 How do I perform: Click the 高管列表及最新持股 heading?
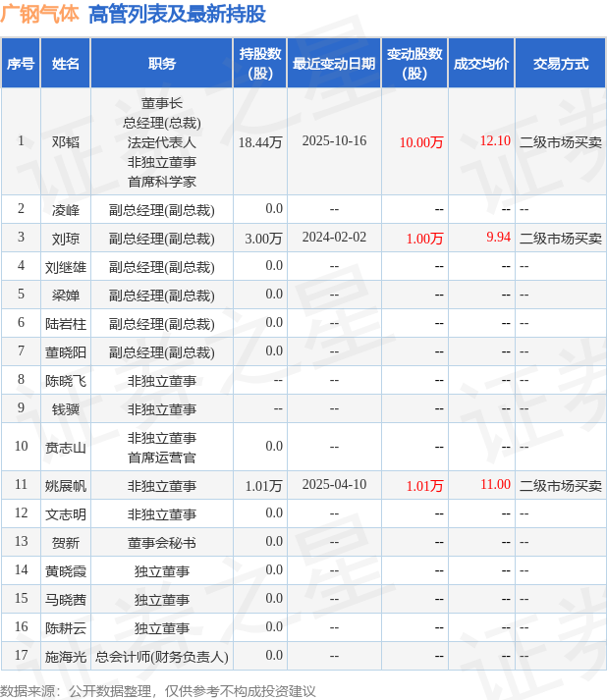[x=177, y=14]
